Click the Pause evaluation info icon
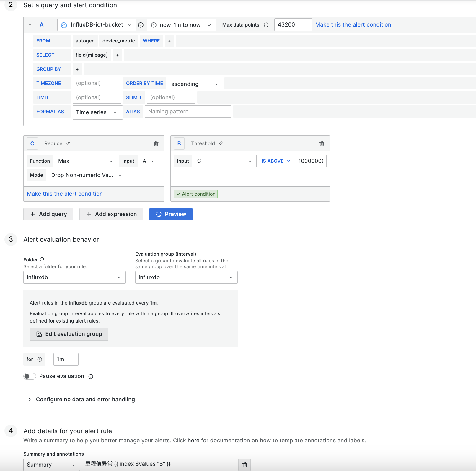476x471 pixels. point(91,377)
